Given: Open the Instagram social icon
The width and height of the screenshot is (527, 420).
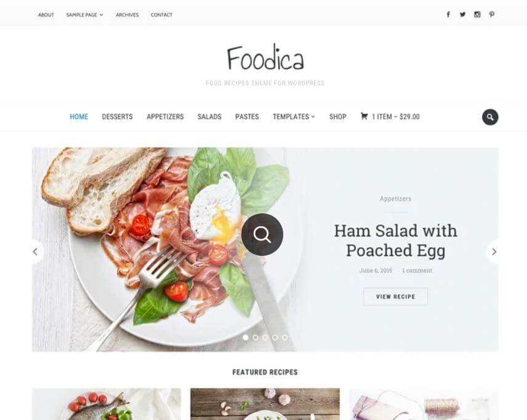Looking at the screenshot, I should point(477,14).
